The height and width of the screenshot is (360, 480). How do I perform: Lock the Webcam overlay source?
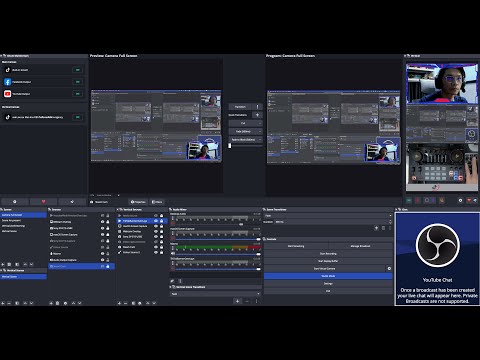[108, 222]
